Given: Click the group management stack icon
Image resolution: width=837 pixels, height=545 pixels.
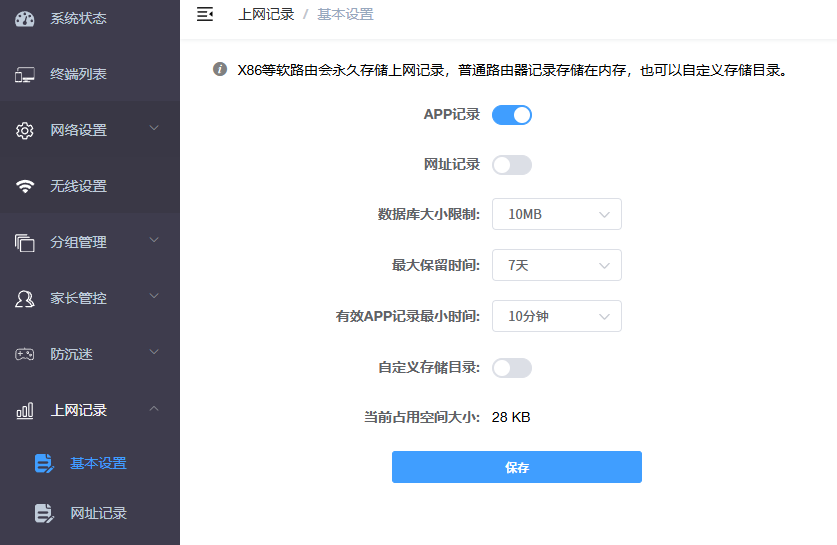Looking at the screenshot, I should point(25,242).
